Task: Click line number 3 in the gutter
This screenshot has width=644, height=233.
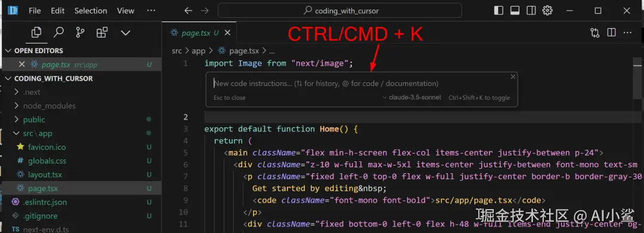Action: (x=185, y=129)
